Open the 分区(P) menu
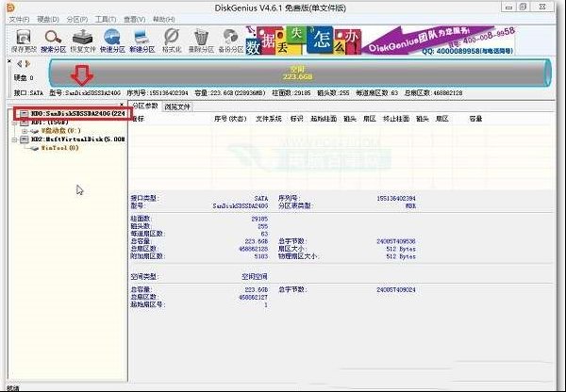This screenshot has width=566, height=392. [77, 19]
